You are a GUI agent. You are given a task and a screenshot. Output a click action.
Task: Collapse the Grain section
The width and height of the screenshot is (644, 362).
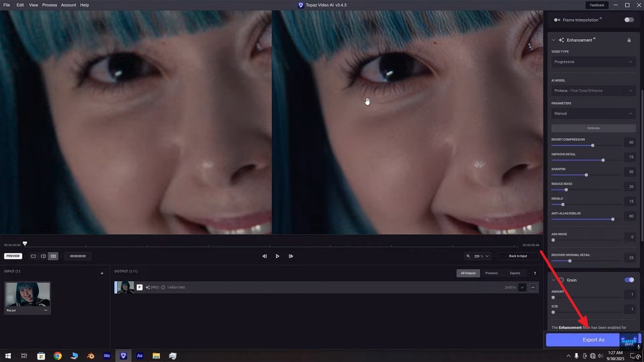[x=553, y=280]
